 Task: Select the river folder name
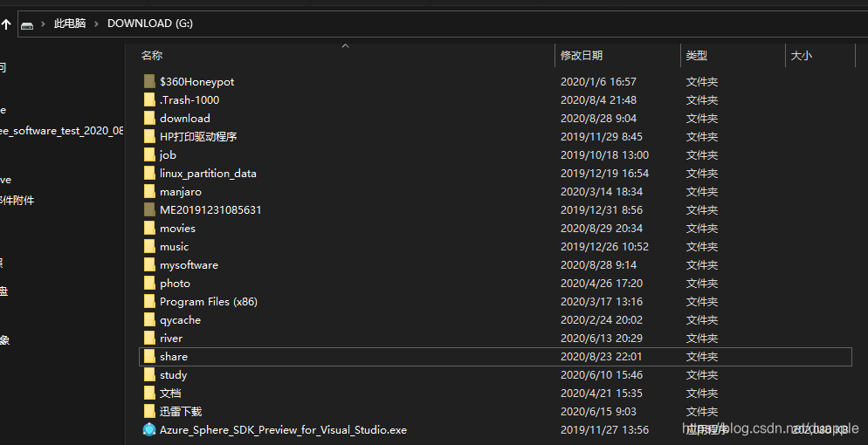pos(171,338)
